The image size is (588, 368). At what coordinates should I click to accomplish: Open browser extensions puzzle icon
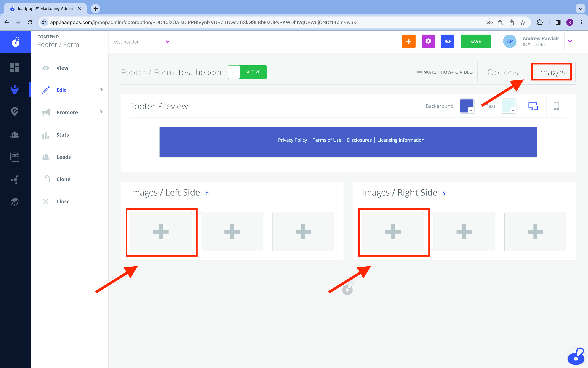(x=540, y=22)
